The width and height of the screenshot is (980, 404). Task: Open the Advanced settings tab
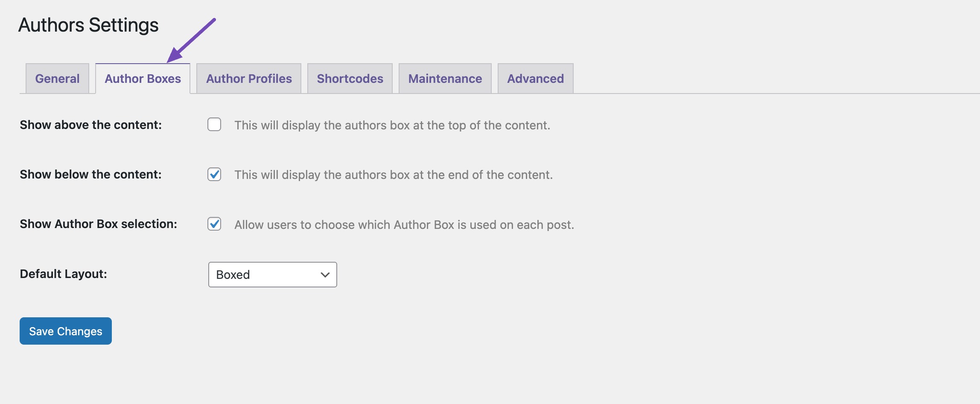[535, 78]
